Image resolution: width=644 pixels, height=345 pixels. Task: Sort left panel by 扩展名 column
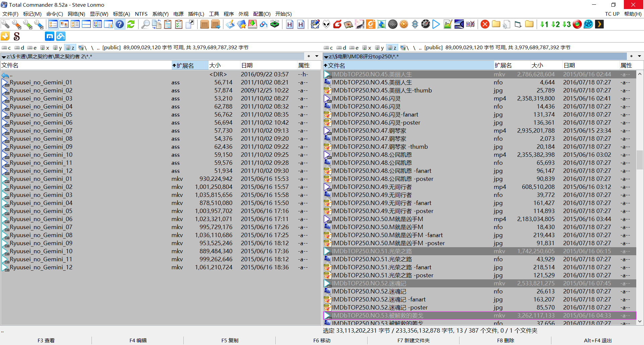190,66
